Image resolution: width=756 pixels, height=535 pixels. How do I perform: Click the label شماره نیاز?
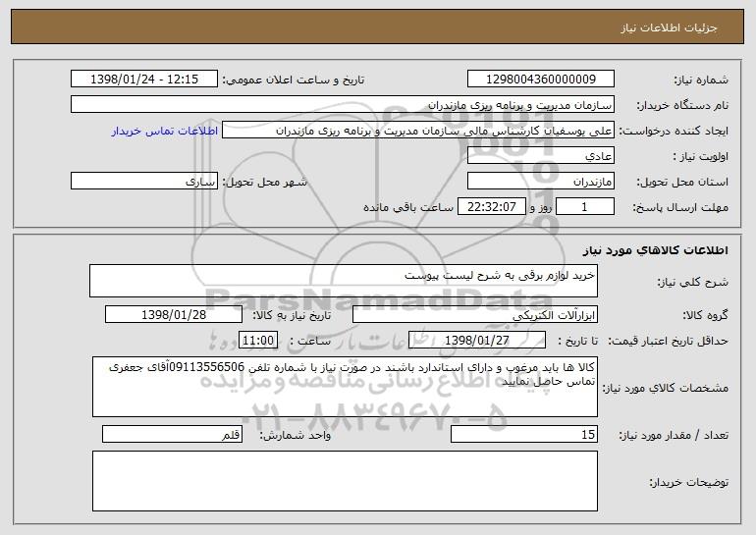(x=701, y=80)
